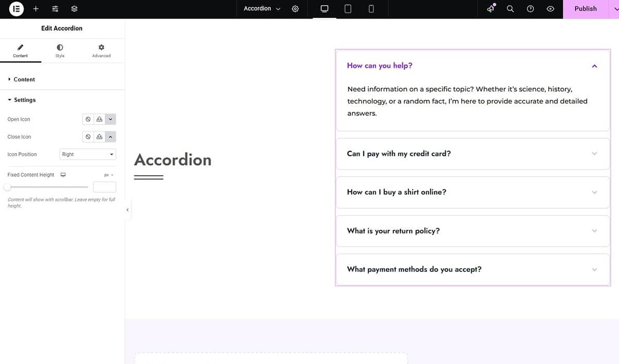Click the Edit Accordion panel title
This screenshot has height=364, width=619.
pos(62,28)
